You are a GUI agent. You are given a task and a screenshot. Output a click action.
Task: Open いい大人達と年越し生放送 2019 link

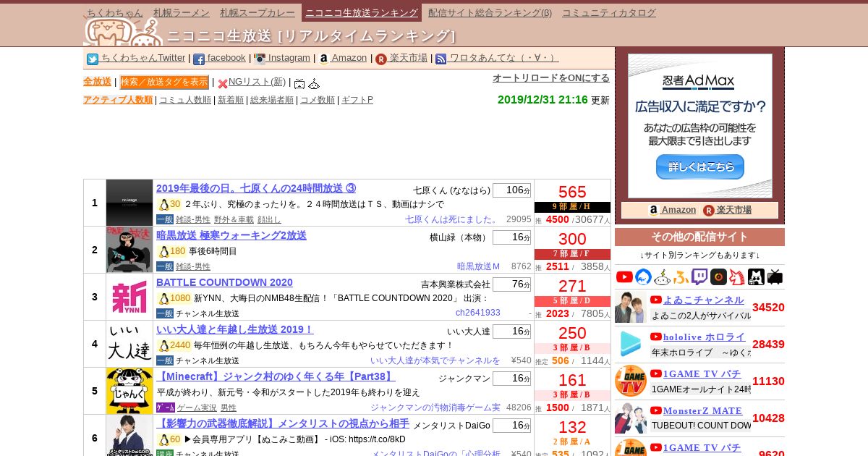235,329
